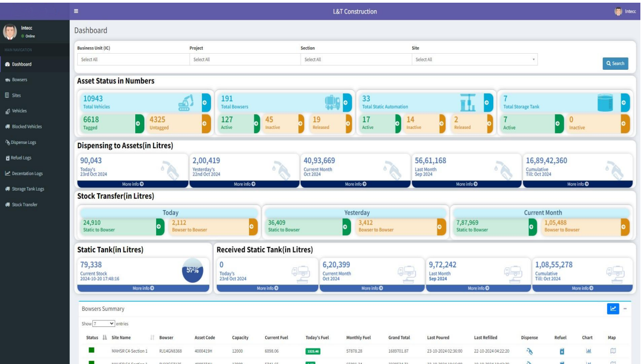Open the 45 Inactive bowsers arrow
Image resolution: width=642 pixels, height=364 pixels.
301,123
